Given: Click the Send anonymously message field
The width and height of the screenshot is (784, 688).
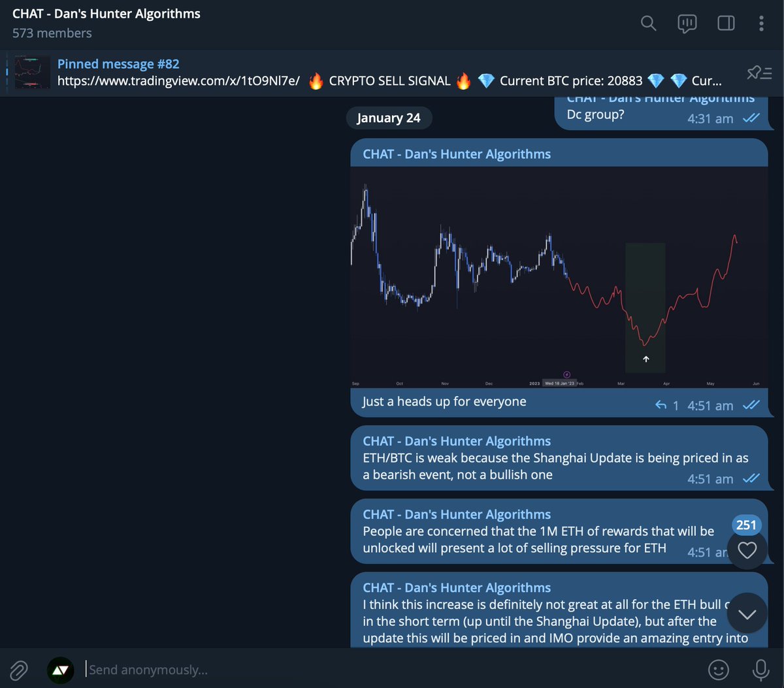Looking at the screenshot, I should (392, 670).
